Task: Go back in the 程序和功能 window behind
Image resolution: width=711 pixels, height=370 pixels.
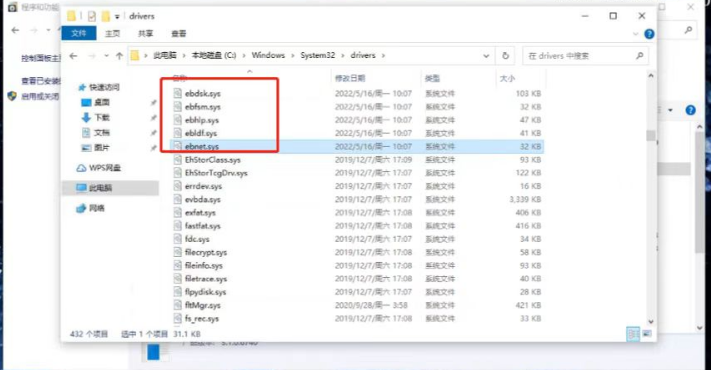Action: coord(15,30)
